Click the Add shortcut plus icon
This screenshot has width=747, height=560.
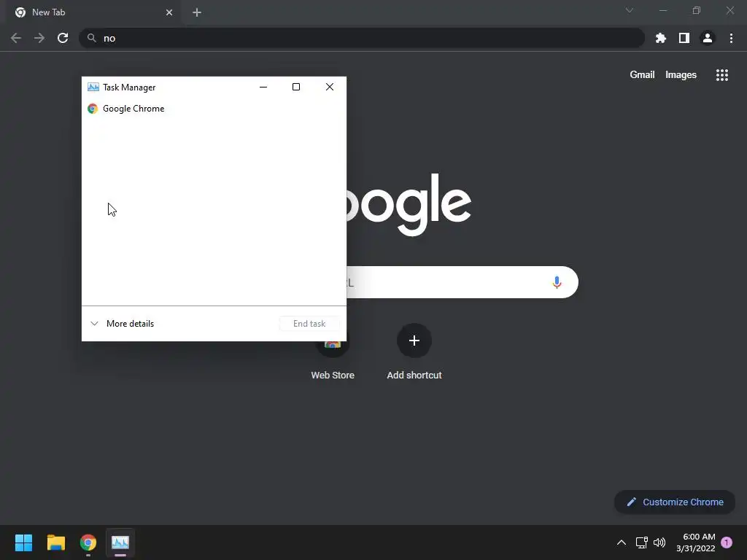click(x=414, y=341)
